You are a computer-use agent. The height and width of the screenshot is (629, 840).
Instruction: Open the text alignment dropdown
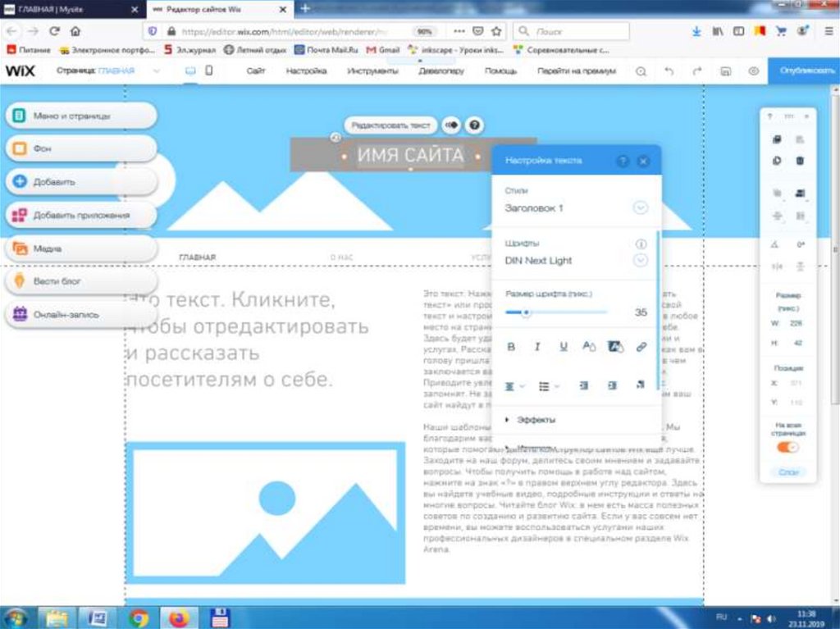click(x=514, y=385)
